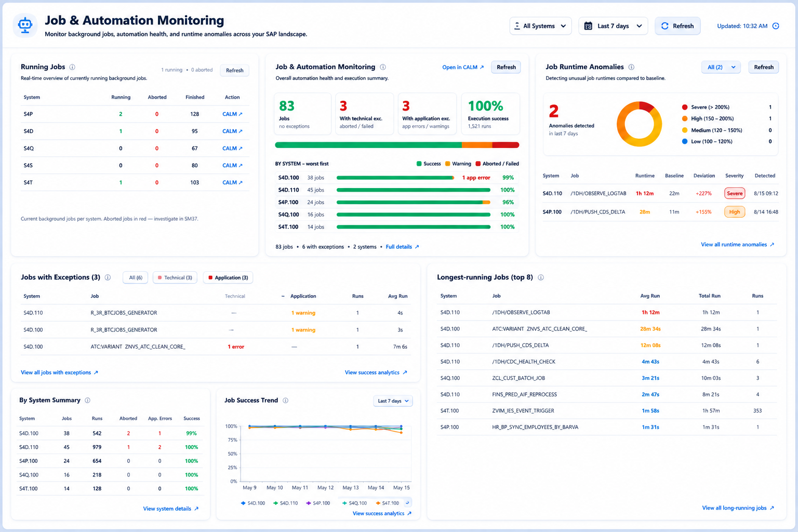This screenshot has height=532, width=798.
Task: Click the info icon beside By System Summary
Action: pos(87,401)
